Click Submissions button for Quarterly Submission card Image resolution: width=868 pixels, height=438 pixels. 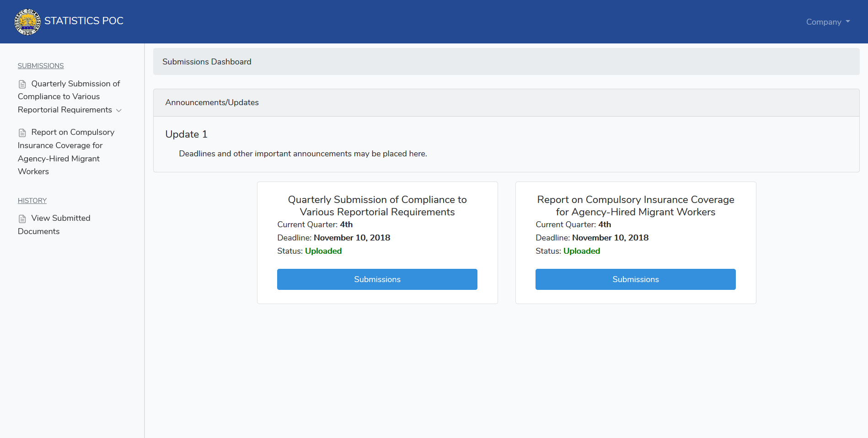(x=377, y=279)
